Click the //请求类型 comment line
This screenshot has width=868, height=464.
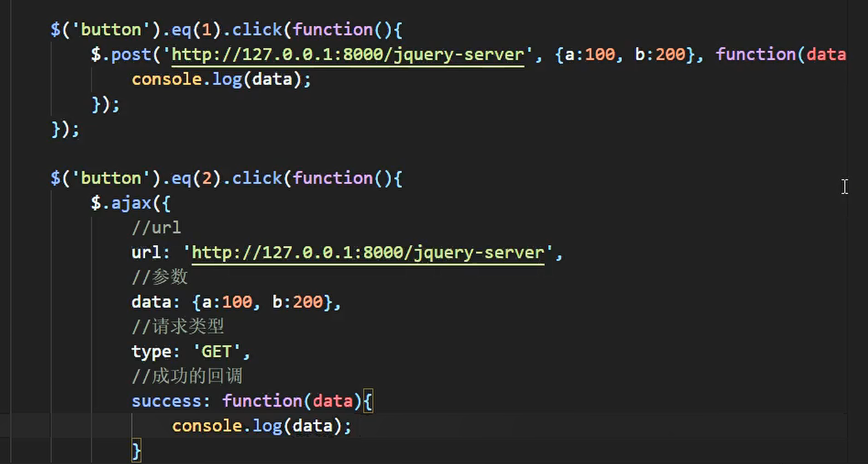(x=178, y=326)
